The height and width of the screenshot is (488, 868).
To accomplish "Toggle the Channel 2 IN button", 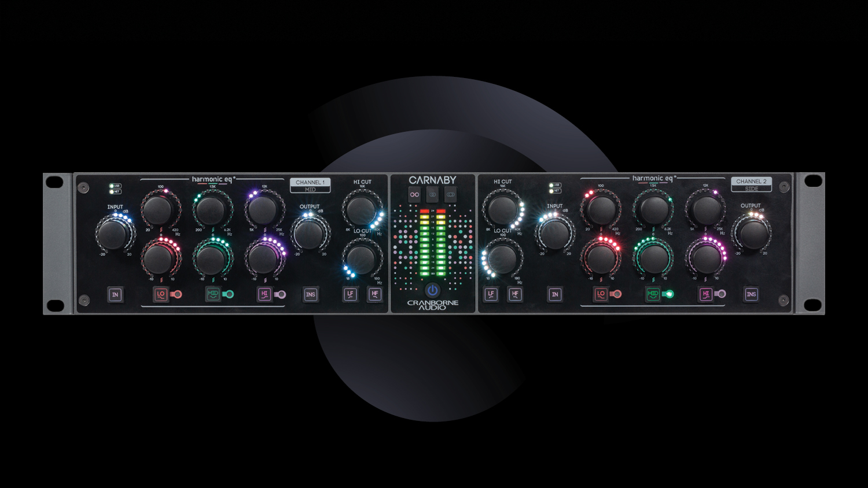I will click(555, 294).
